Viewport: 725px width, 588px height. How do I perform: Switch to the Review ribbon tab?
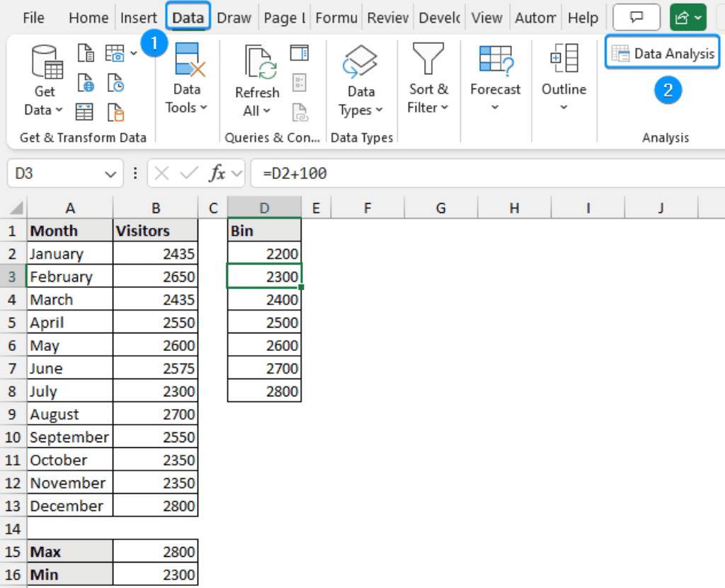click(x=387, y=17)
